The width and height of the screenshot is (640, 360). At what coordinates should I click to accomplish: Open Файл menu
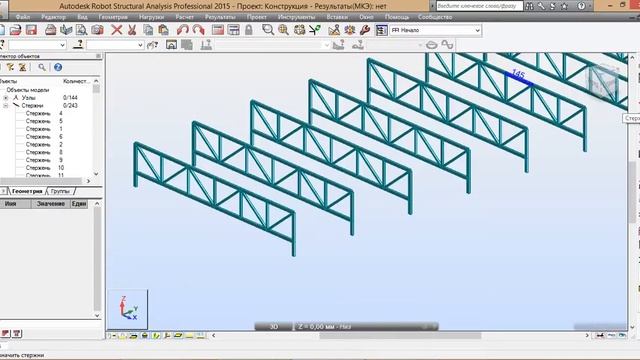click(22, 17)
